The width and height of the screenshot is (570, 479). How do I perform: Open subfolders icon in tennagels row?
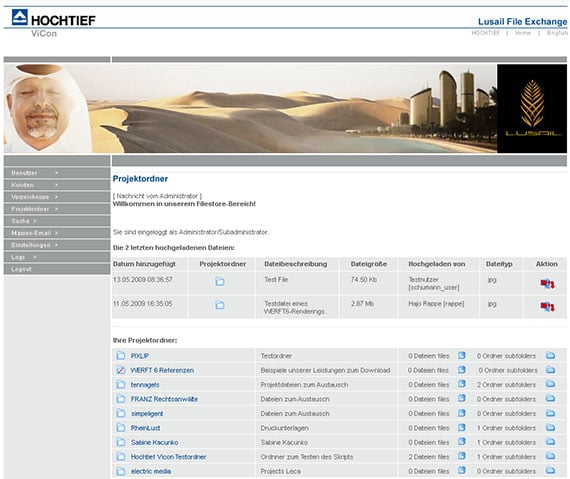point(550,384)
